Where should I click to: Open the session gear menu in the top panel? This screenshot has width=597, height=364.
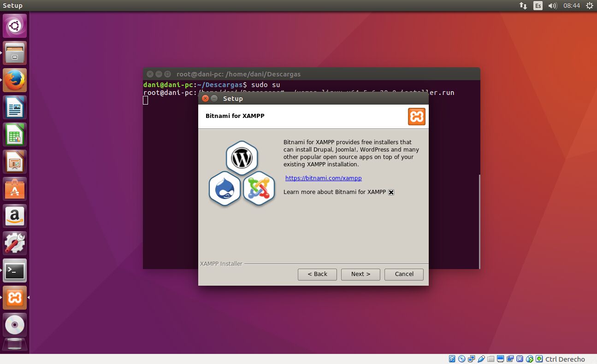click(x=589, y=6)
